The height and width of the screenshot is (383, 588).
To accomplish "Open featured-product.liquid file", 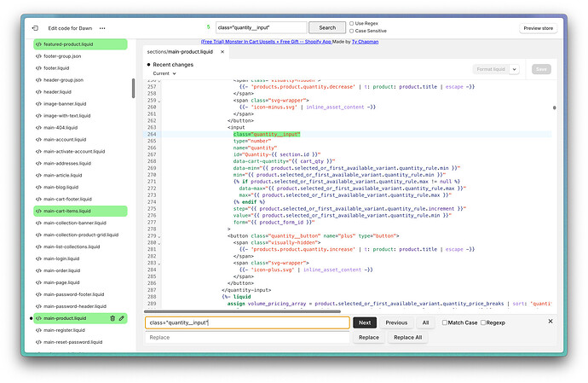I will pyautogui.click(x=80, y=44).
